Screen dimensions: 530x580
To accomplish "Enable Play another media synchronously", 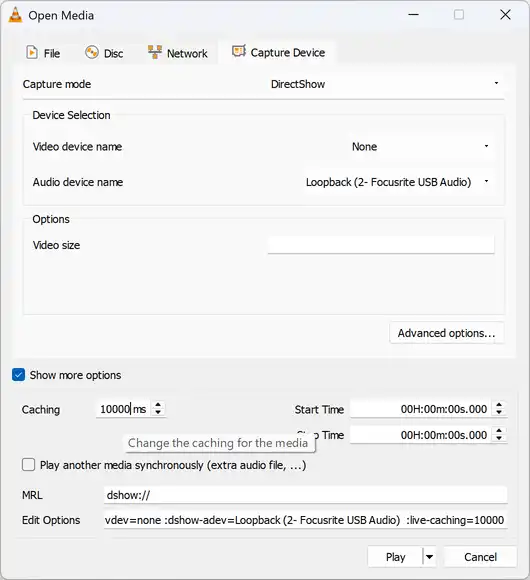I will [x=28, y=465].
